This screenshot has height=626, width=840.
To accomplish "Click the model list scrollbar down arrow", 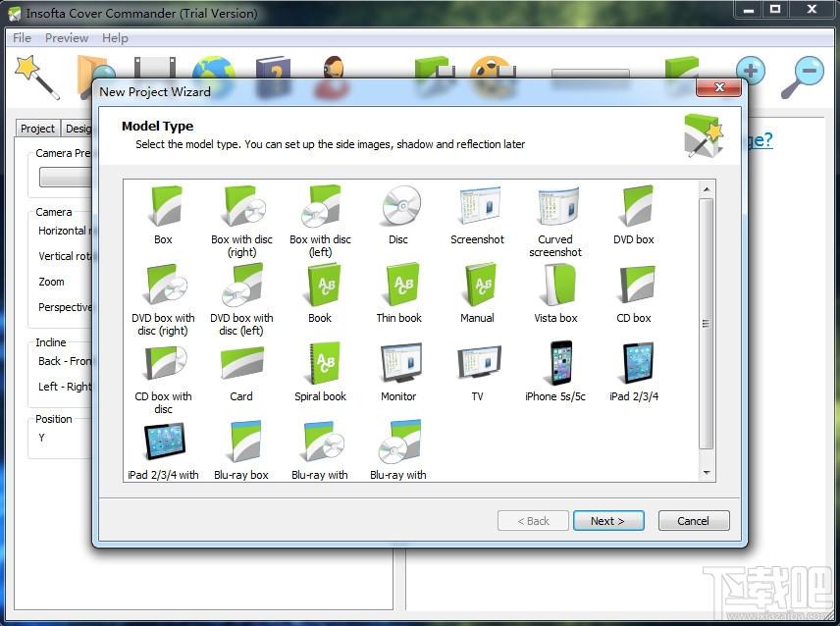I will [x=707, y=473].
